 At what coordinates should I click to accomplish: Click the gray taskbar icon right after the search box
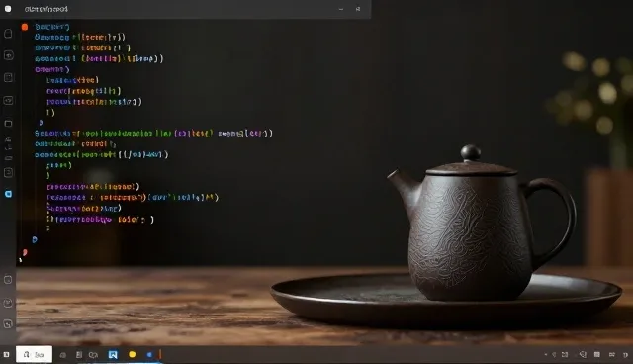pyautogui.click(x=63, y=355)
